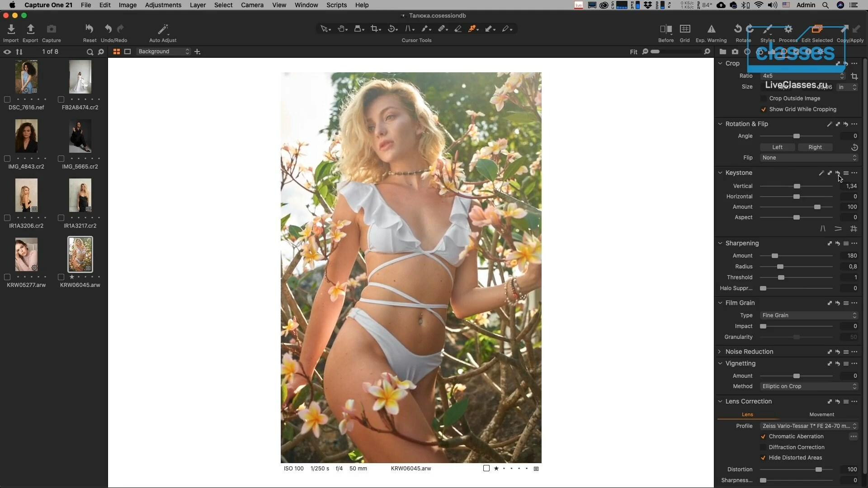
Task: Enable Diffraction Correction checkbox
Action: 763,447
